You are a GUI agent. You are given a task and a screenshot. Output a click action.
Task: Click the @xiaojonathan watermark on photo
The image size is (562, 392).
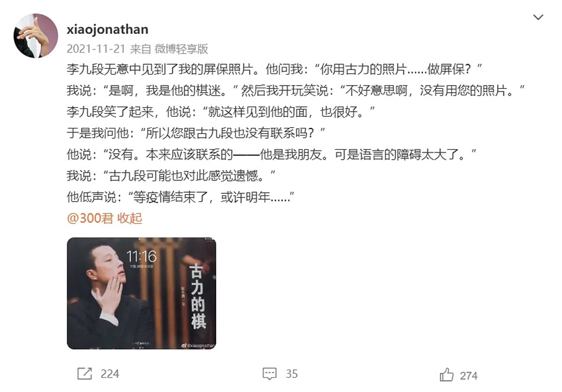click(x=198, y=345)
